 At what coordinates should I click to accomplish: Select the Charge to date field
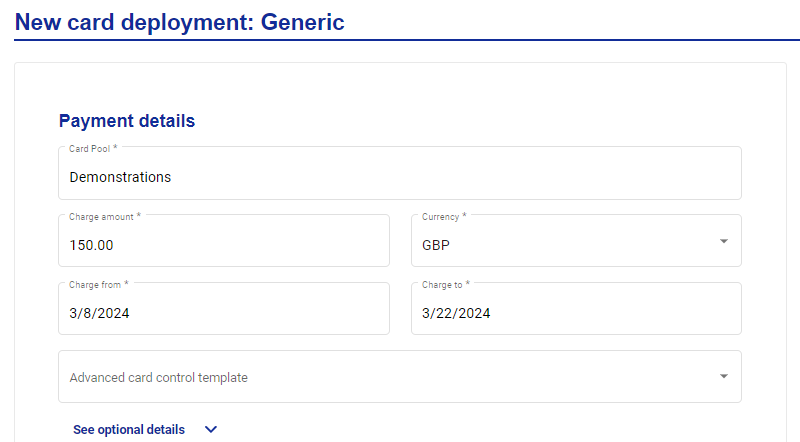[576, 308]
